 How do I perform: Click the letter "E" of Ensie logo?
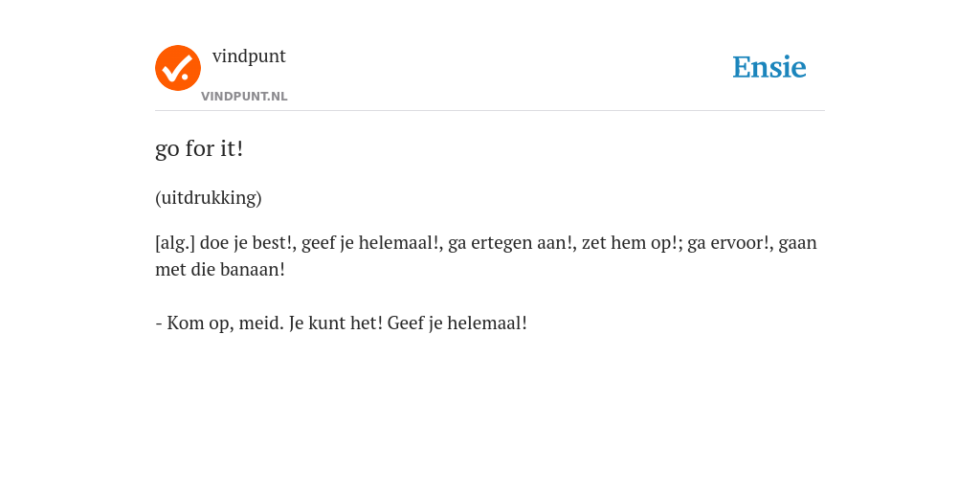742,67
